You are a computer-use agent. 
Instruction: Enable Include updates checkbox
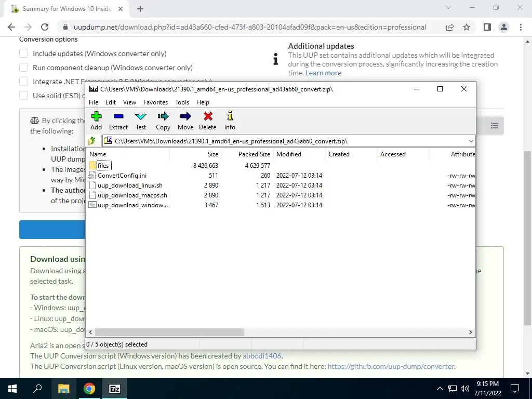pyautogui.click(x=24, y=54)
